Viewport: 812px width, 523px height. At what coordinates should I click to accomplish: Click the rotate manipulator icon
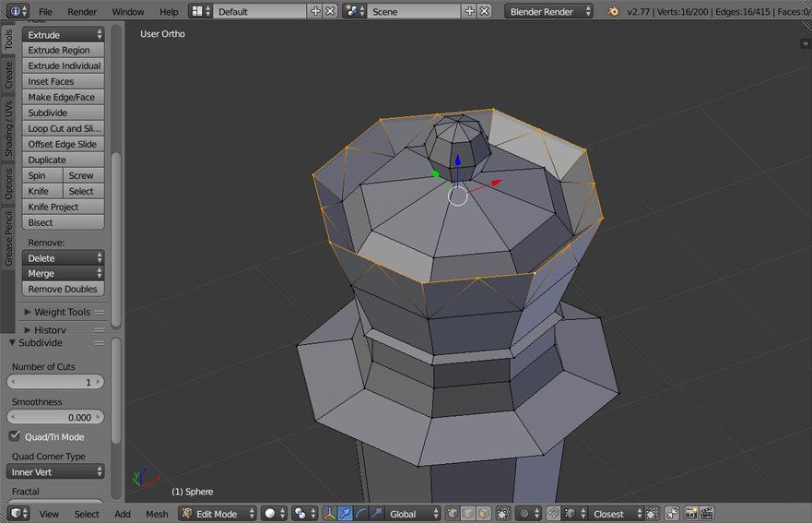pos(361,514)
